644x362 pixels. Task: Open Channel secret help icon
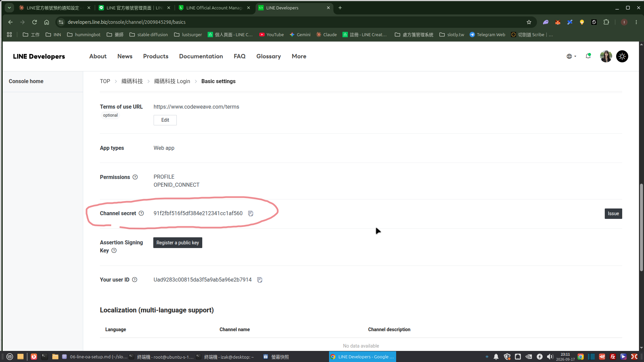(141, 213)
